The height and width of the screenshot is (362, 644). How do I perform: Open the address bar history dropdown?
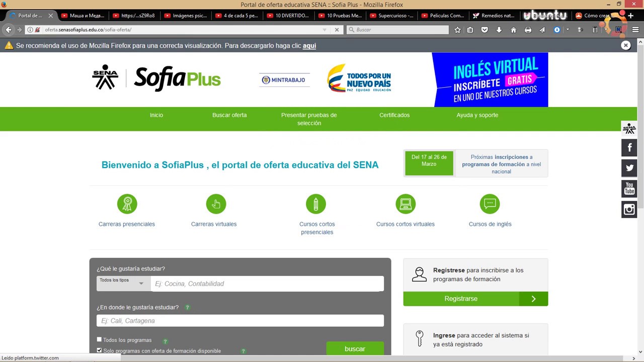324,30
